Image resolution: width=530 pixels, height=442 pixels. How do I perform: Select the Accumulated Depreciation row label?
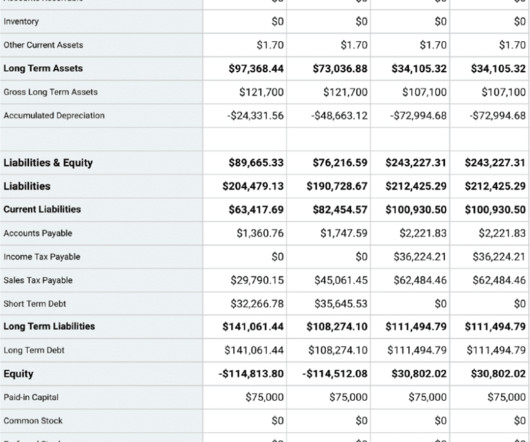tap(54, 116)
